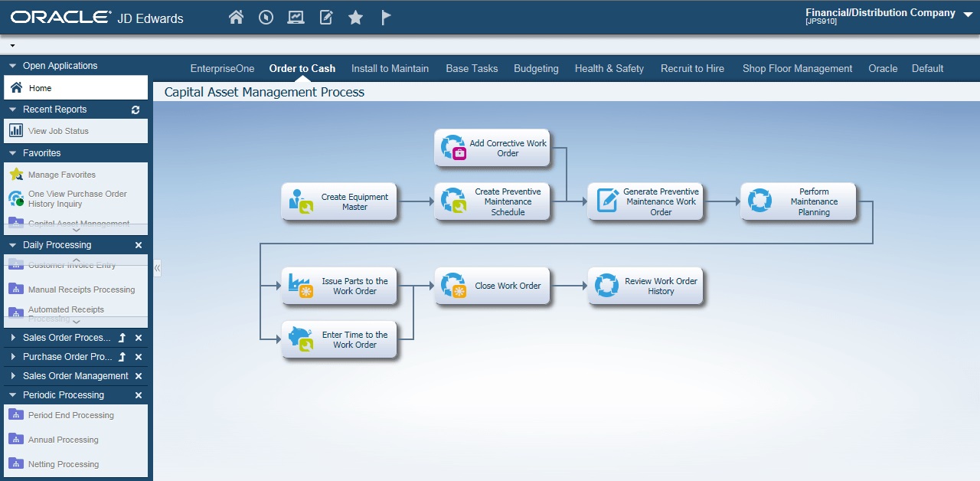The image size is (980, 481).
Task: Open Favorites star icon in top bar
Action: [x=355, y=17]
